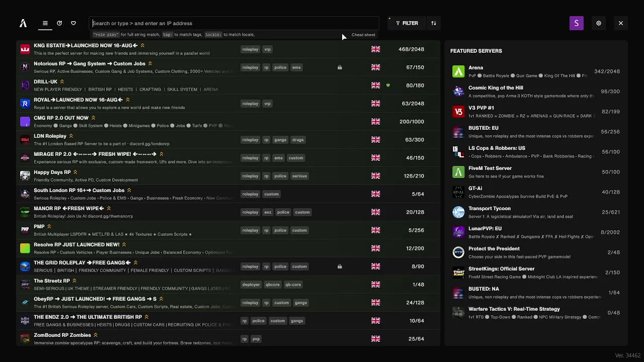Select the serious tag on Happy Days RP
This screenshot has width=644, height=362.
tap(299, 176)
